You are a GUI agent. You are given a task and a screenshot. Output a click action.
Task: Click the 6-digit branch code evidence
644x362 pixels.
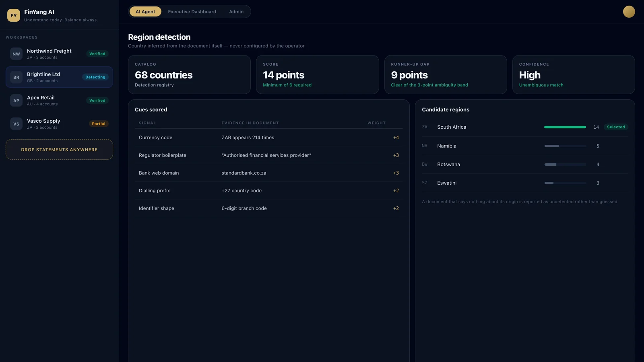[244, 208]
